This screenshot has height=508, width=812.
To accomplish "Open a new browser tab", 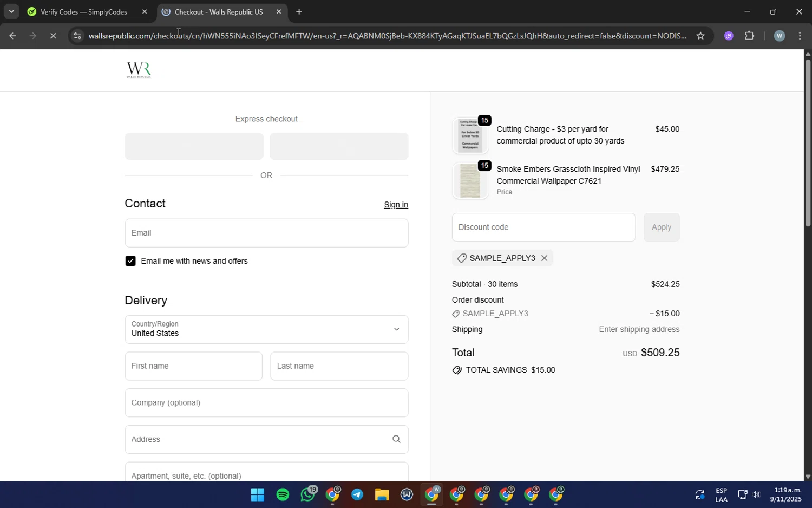I will tap(299, 12).
